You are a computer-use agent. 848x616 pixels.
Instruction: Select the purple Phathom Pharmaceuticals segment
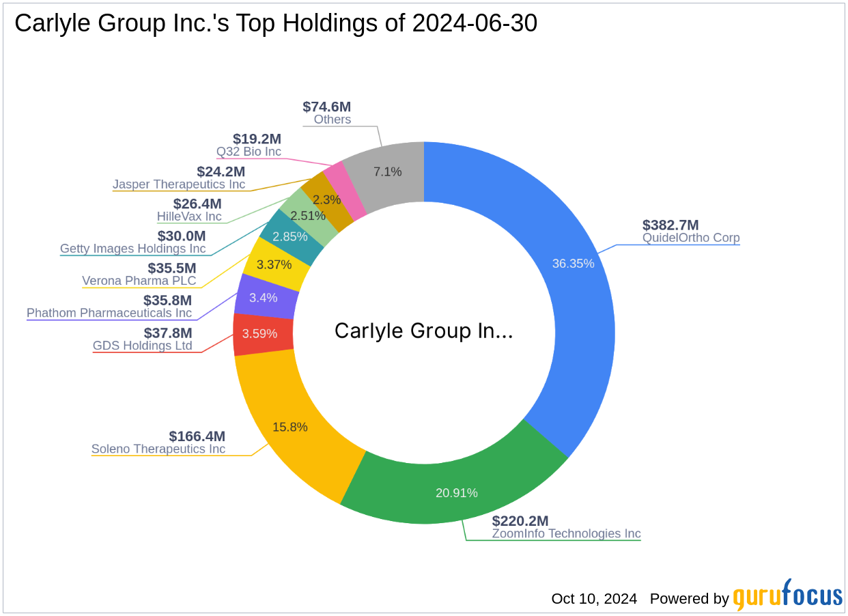tap(266, 298)
